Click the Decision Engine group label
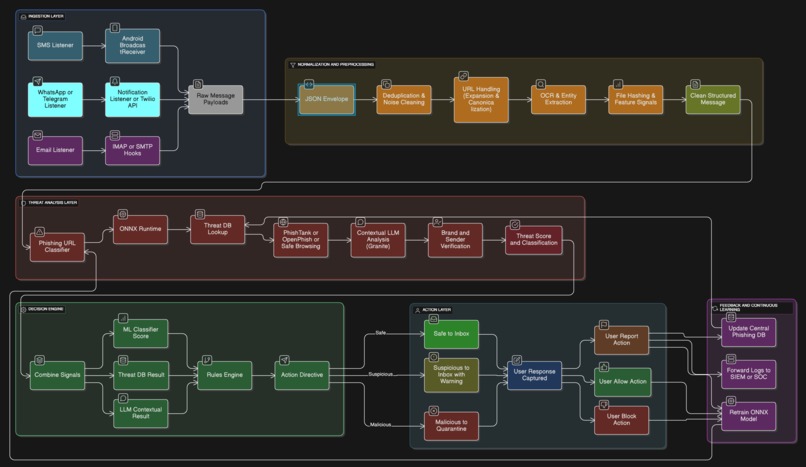806x467 pixels. pos(45,309)
